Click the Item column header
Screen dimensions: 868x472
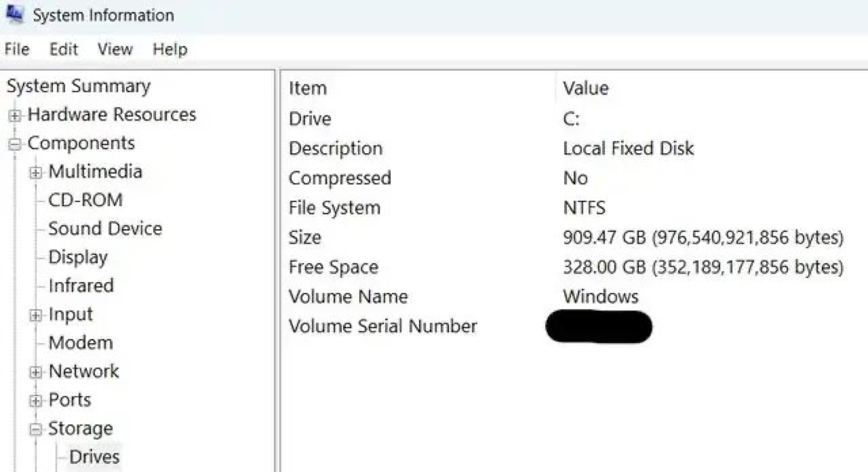(x=307, y=89)
